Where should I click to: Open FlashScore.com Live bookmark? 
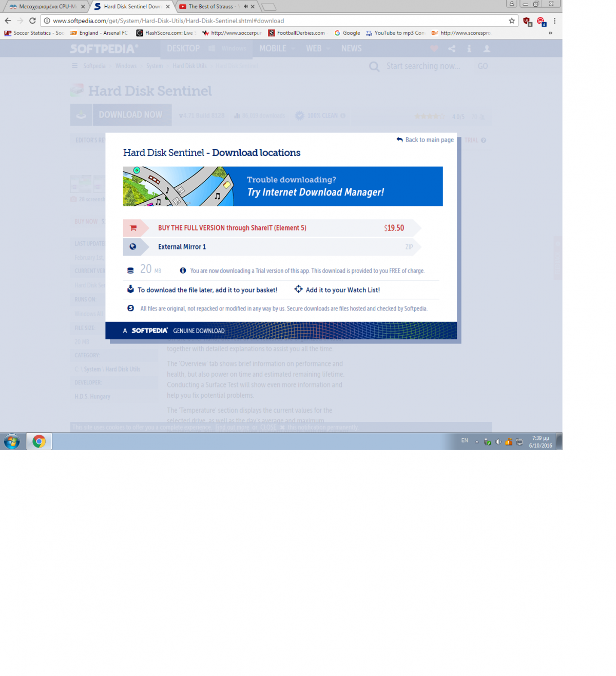(x=166, y=33)
